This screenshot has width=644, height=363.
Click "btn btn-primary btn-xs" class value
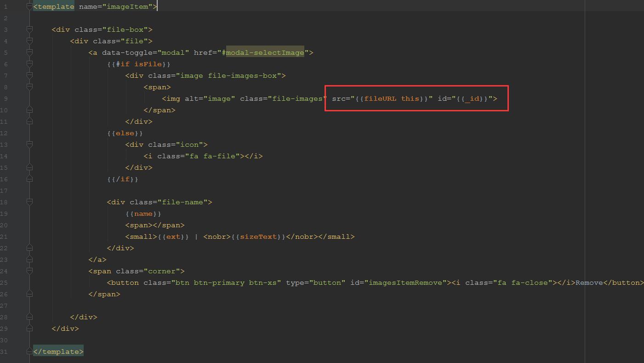226,282
